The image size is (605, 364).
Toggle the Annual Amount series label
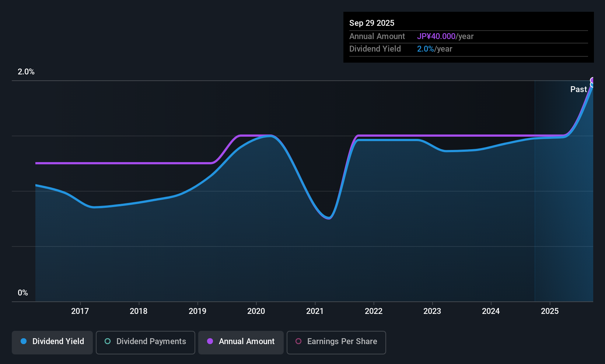point(246,342)
